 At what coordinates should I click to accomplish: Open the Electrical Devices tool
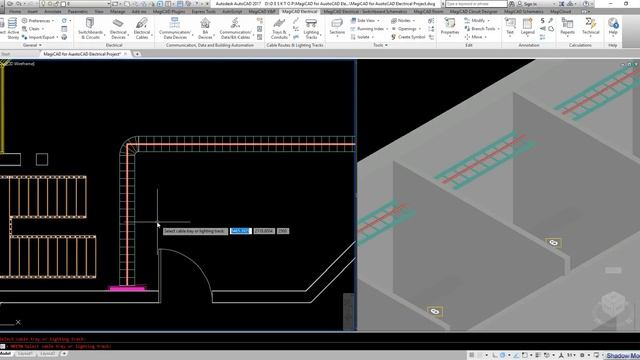click(118, 28)
